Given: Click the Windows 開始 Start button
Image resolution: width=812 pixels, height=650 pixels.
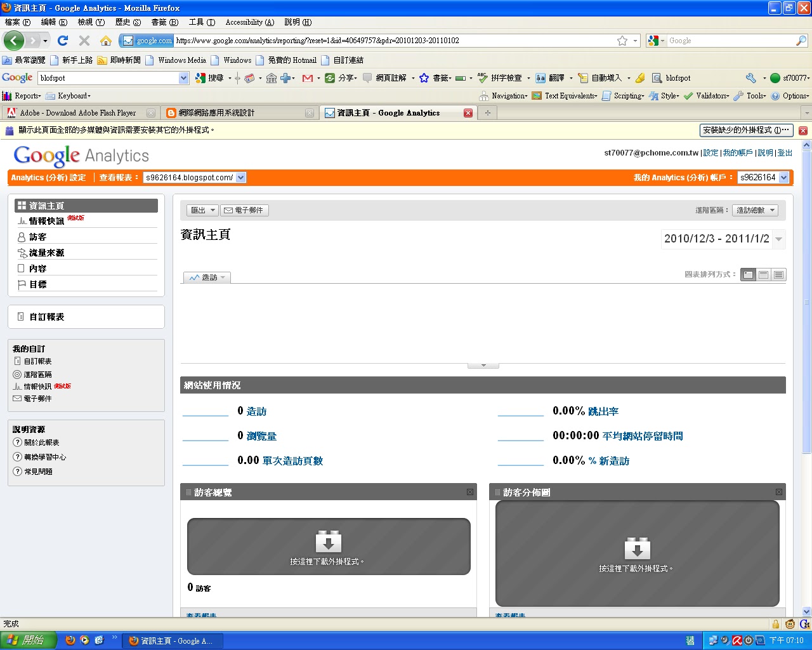Looking at the screenshot, I should tap(29, 640).
